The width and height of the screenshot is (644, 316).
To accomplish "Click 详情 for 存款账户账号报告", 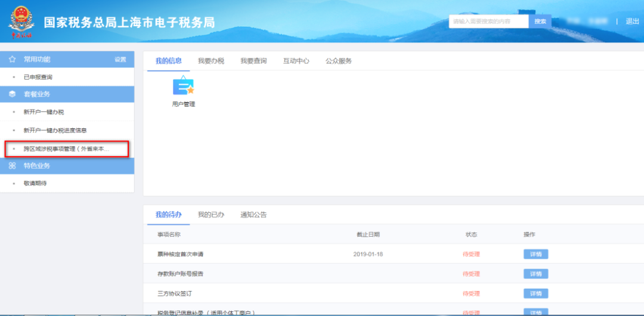I will 535,274.
